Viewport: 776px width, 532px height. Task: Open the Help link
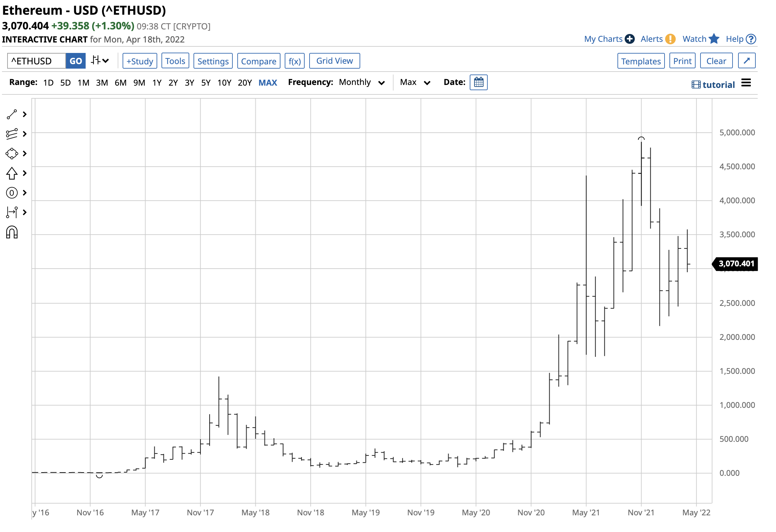pyautogui.click(x=734, y=39)
